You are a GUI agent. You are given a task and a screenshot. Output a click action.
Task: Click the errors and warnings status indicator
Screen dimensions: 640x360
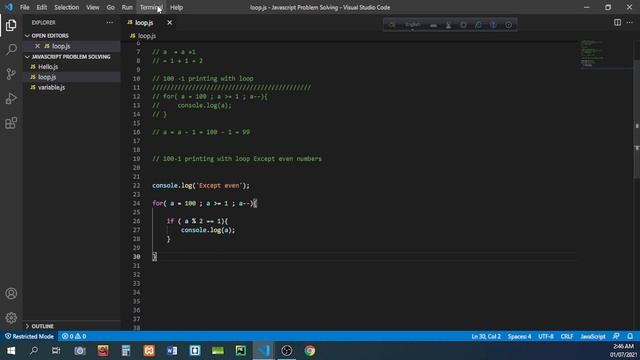(x=74, y=336)
